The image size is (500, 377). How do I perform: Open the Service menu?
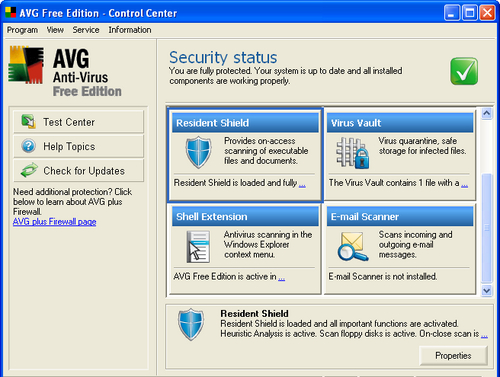(86, 30)
